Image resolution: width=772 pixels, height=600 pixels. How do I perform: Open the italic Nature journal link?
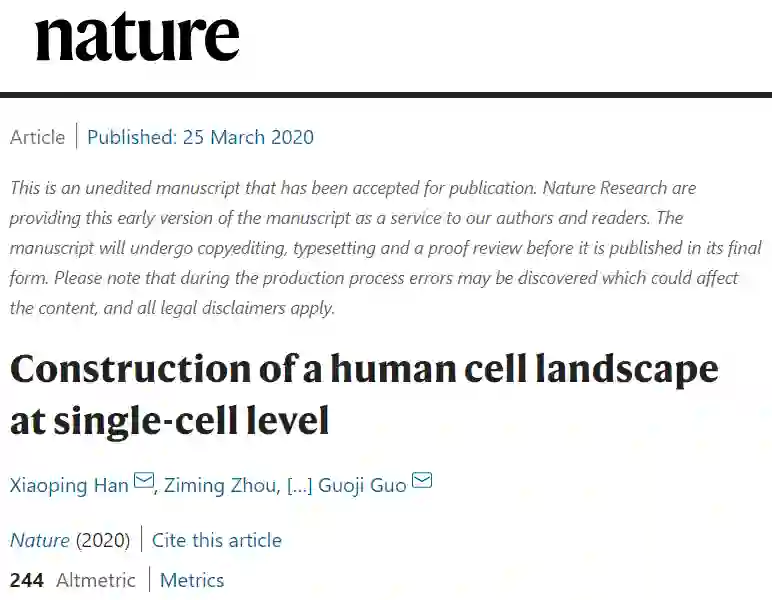click(40, 540)
